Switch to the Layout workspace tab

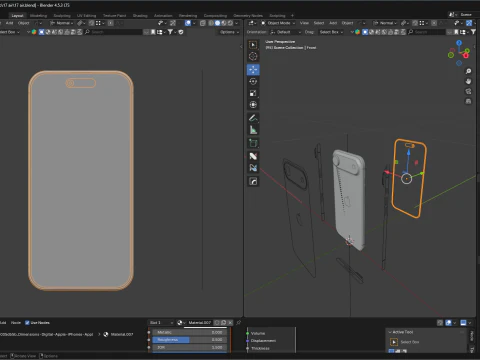[17, 15]
